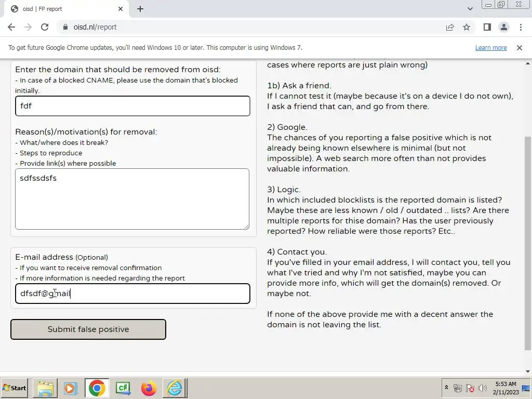Share this page via share icon
532x399 pixels.
[450, 27]
